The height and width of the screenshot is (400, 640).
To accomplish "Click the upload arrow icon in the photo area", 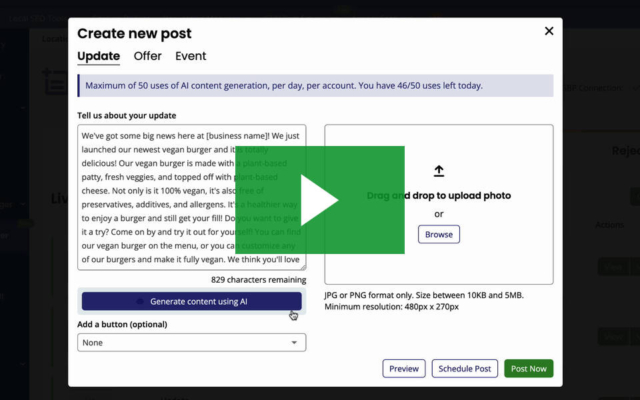I will pyautogui.click(x=439, y=172).
